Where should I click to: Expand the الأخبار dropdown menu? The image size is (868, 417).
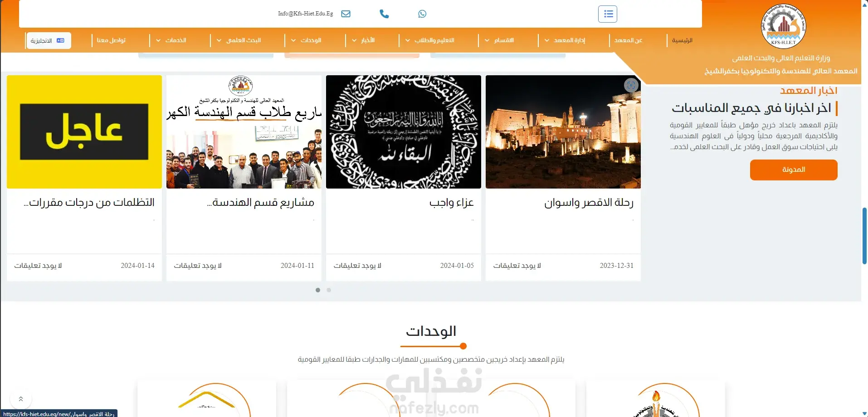363,40
